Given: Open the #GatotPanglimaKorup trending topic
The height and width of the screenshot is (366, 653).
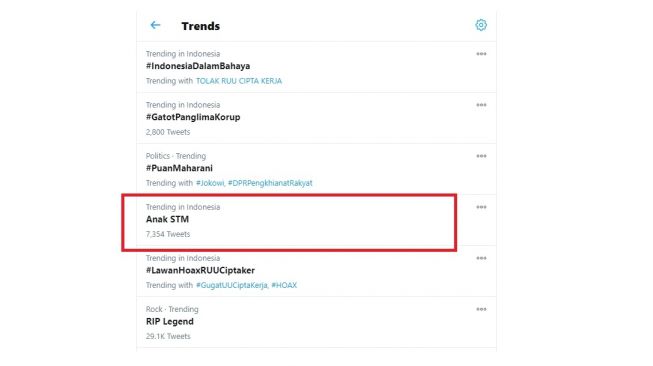Looking at the screenshot, I should pos(193,117).
